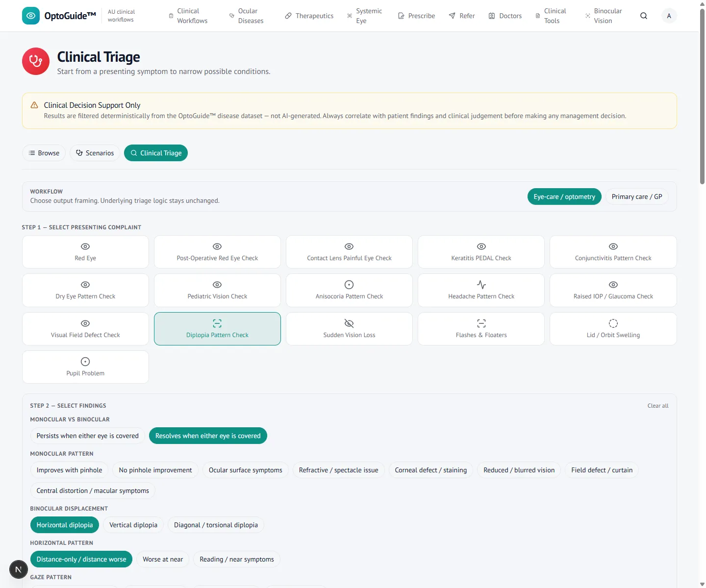Deselect 'Resolves when either eye is covered'
Viewport: 706px width, 588px height.
point(208,436)
